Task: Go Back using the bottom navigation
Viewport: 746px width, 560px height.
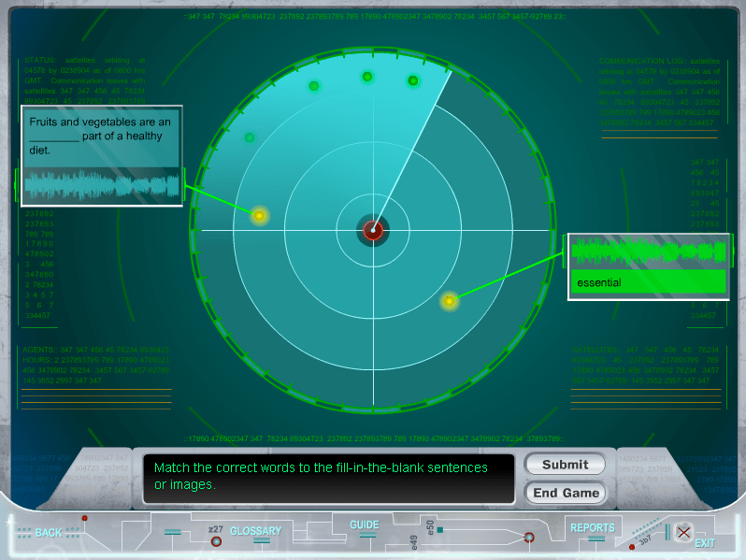Action: pyautogui.click(x=48, y=533)
